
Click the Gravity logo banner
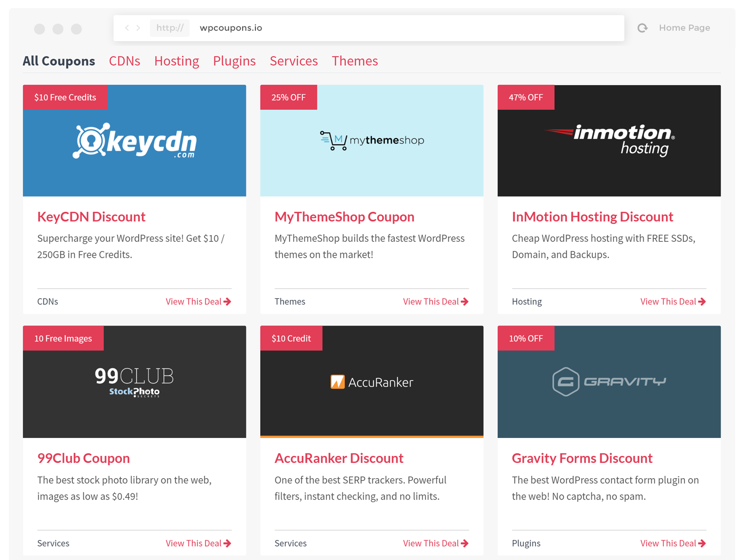click(x=609, y=382)
